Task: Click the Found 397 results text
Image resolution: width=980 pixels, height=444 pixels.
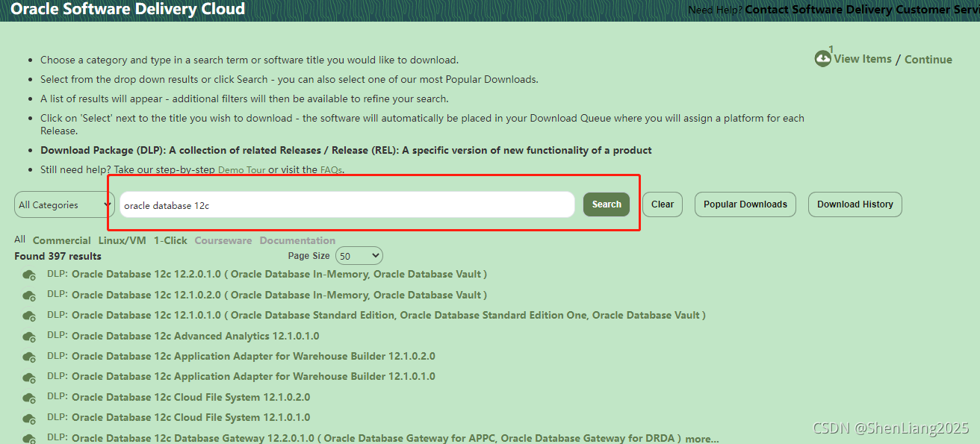Action: [x=58, y=256]
